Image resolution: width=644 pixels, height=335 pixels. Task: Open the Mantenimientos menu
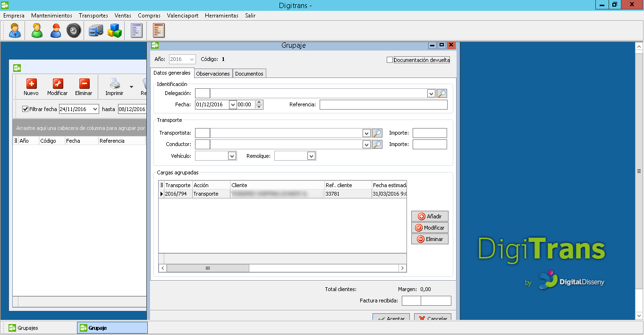[x=51, y=16]
